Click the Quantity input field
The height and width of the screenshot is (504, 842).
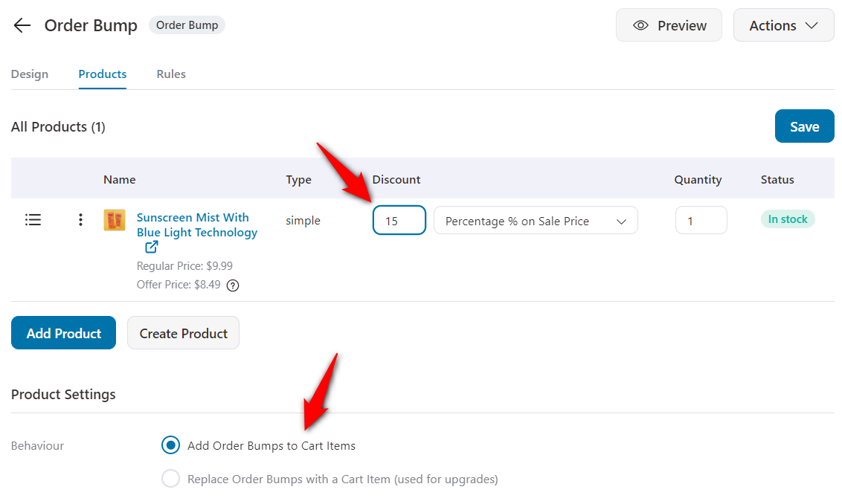(x=701, y=220)
